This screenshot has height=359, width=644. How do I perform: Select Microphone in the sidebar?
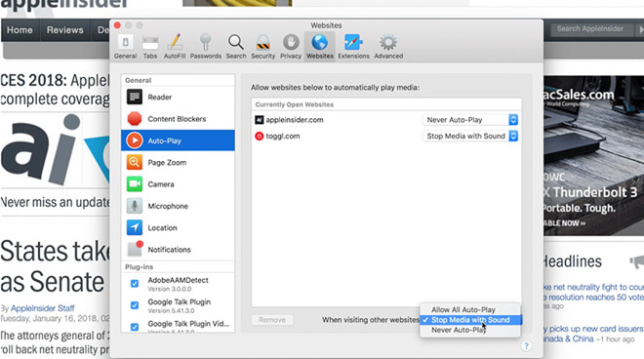(x=178, y=206)
